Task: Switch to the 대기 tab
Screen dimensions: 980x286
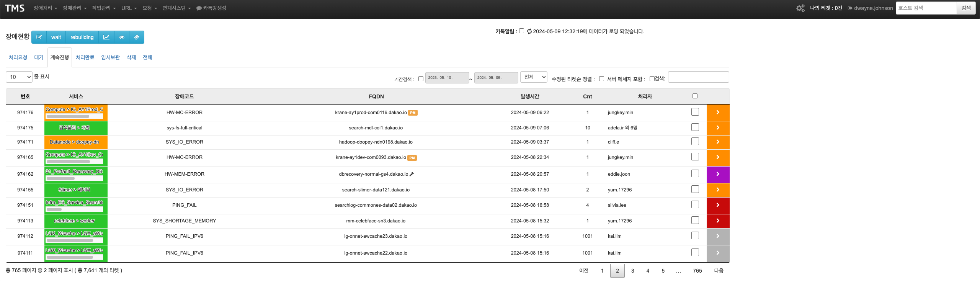Action: [39, 57]
